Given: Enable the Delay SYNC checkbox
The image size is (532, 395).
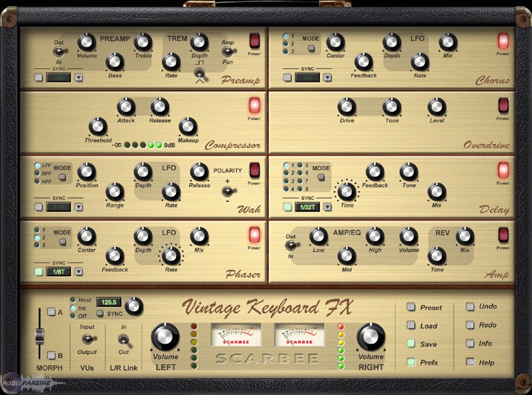Looking at the screenshot, I should 287,207.
